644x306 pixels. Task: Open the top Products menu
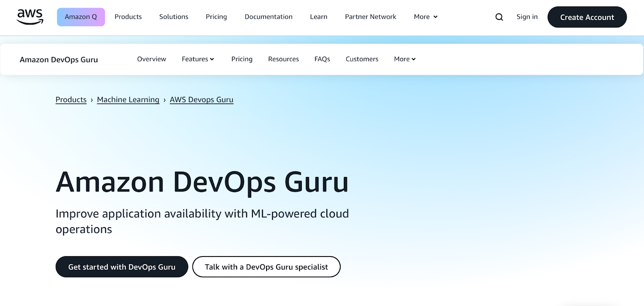[128, 17]
